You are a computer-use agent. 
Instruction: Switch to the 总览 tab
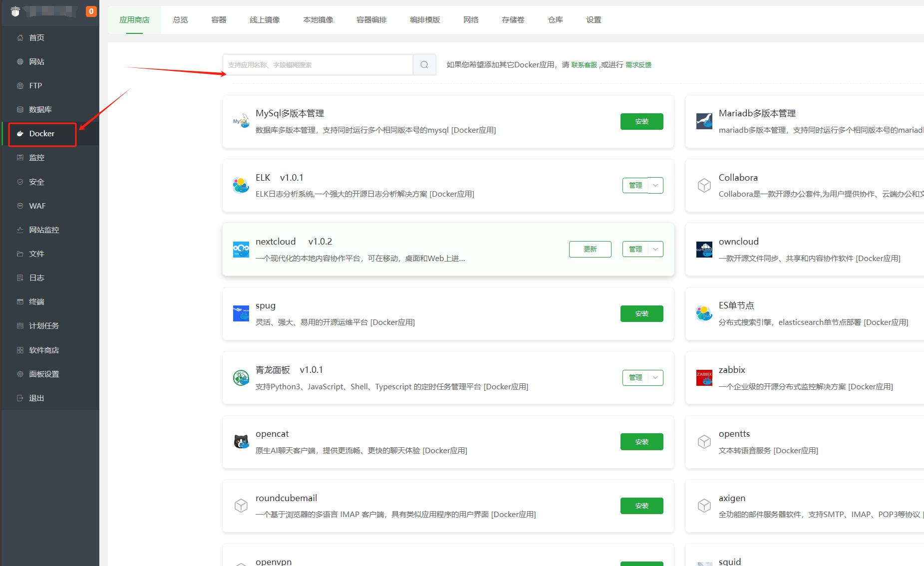(180, 20)
